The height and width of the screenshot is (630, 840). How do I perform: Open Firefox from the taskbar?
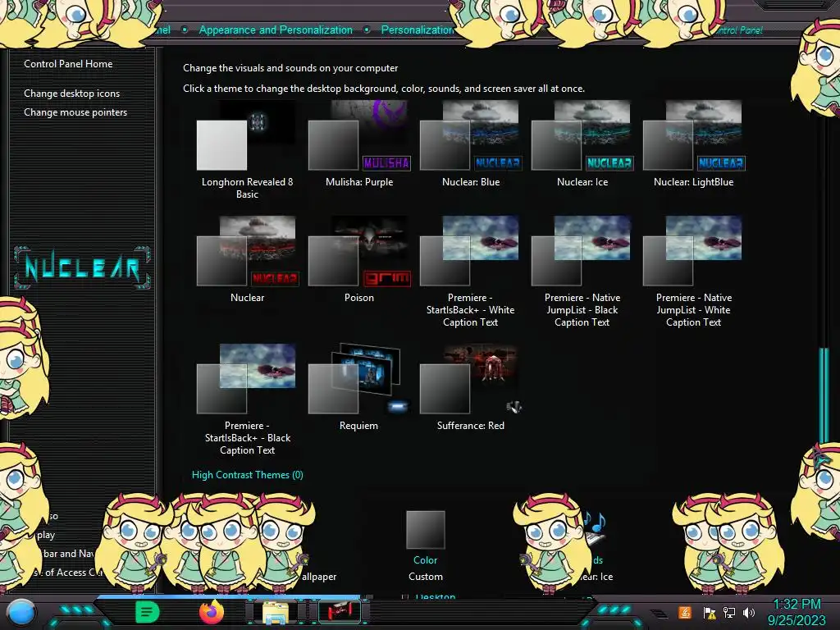point(212,612)
